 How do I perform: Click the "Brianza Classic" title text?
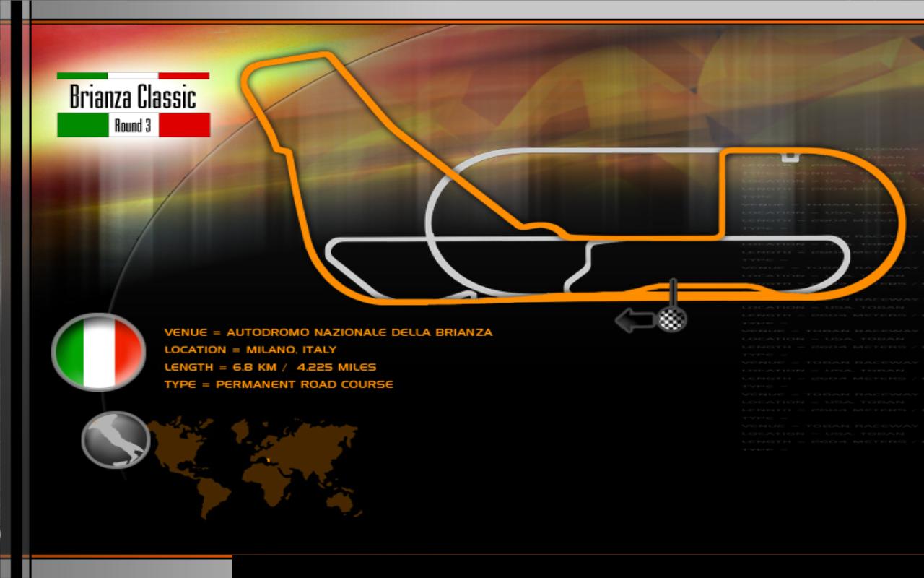133,96
